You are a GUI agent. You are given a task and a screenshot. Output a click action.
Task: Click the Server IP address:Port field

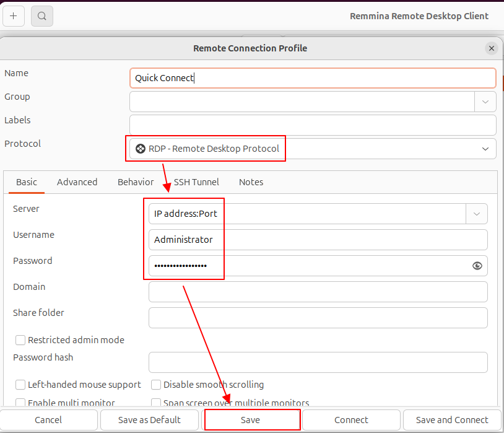pyautogui.click(x=307, y=214)
